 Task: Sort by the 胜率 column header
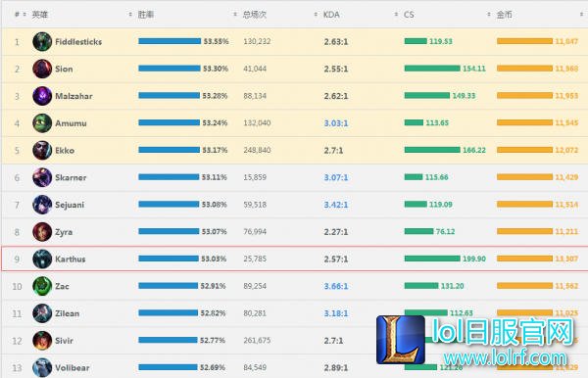(146, 15)
